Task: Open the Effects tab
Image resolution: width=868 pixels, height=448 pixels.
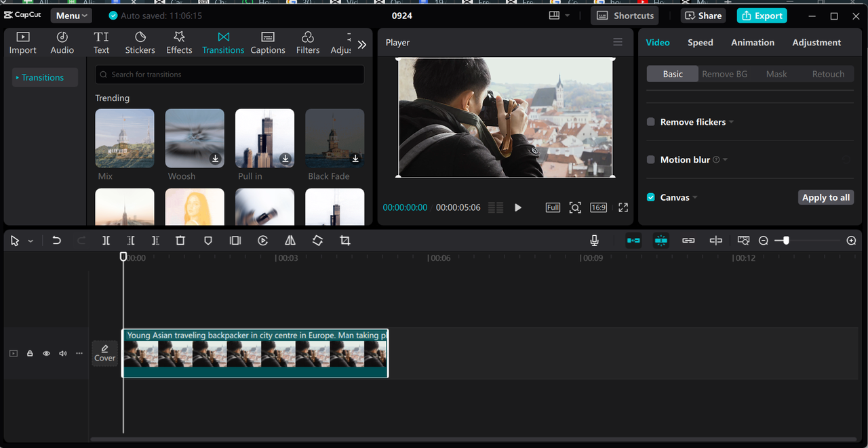Action: pyautogui.click(x=179, y=42)
